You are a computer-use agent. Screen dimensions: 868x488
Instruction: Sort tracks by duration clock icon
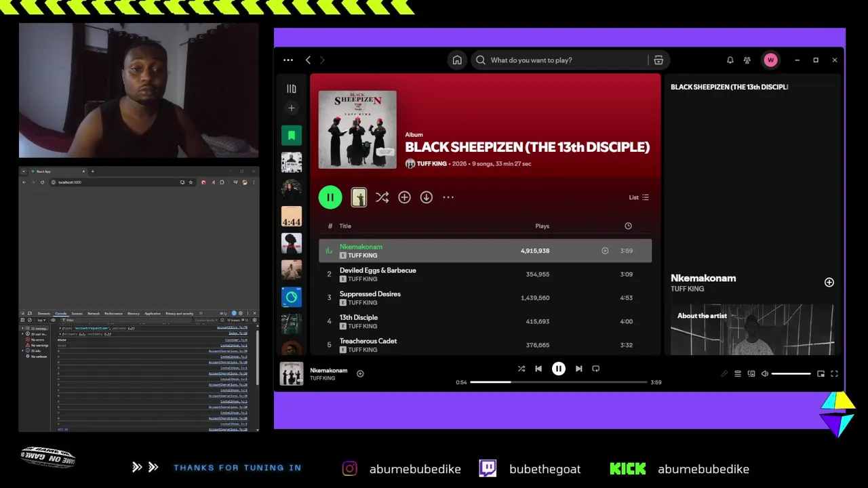[x=628, y=226]
